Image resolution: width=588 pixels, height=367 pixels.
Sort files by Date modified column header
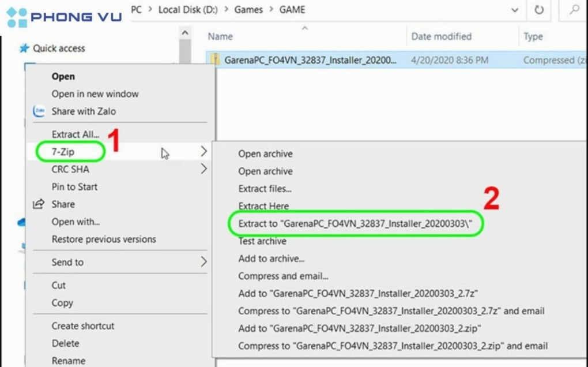pyautogui.click(x=441, y=36)
